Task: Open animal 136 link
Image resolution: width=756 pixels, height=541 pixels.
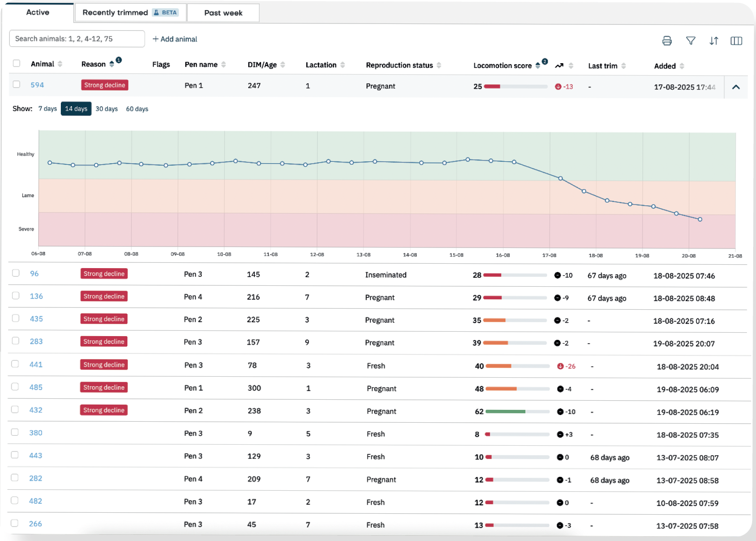Action: point(36,296)
